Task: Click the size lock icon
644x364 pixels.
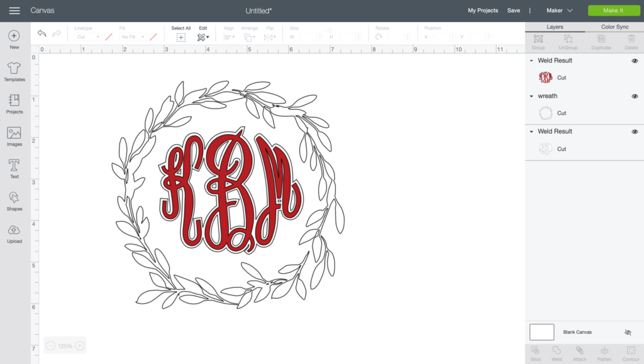Action: pyautogui.click(x=329, y=31)
